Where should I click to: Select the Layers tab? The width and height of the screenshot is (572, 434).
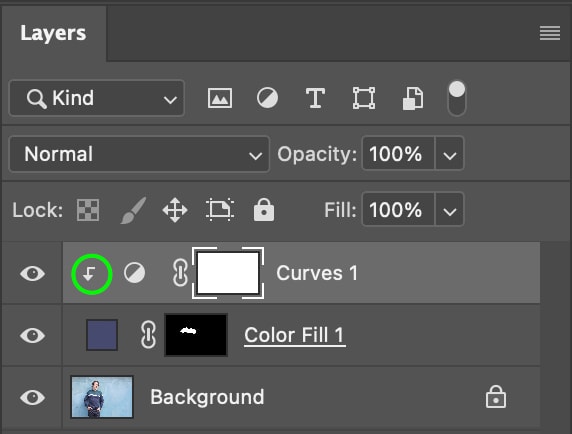(53, 33)
